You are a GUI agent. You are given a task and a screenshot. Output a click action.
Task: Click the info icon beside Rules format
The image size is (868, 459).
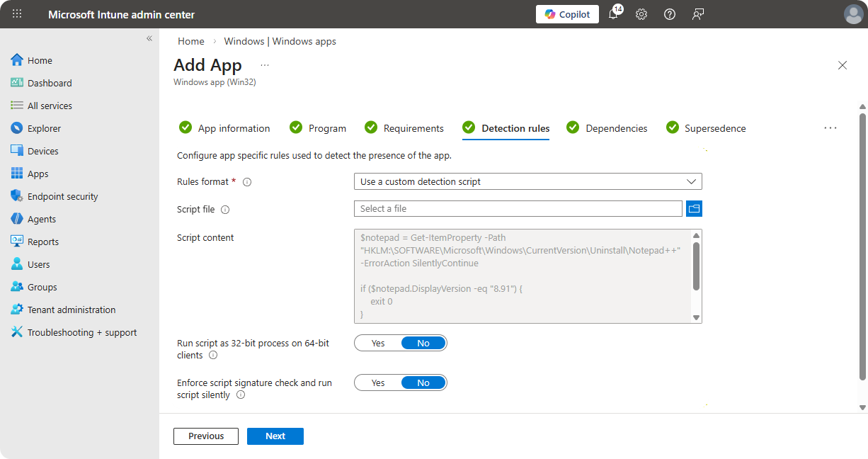[x=247, y=182]
